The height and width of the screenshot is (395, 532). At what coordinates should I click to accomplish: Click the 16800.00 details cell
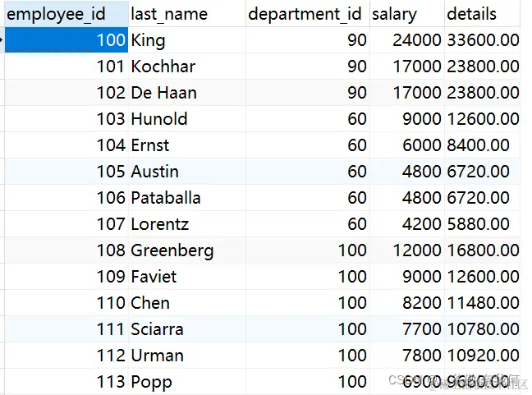[482, 250]
